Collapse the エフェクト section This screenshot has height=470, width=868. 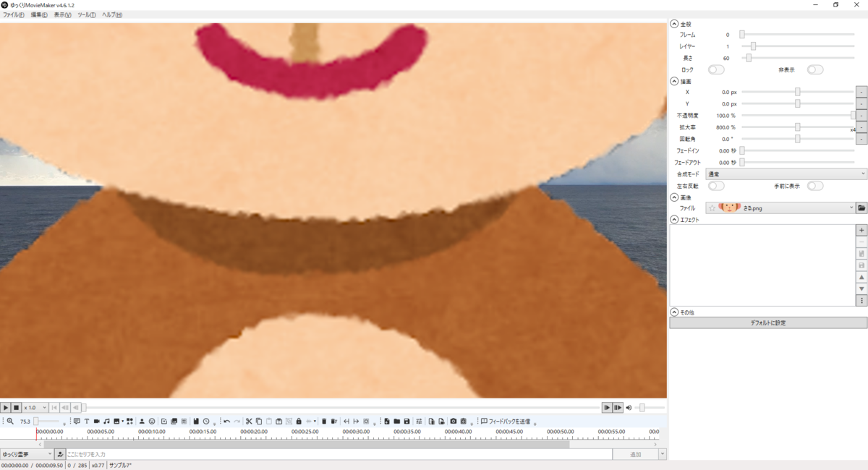tap(674, 219)
